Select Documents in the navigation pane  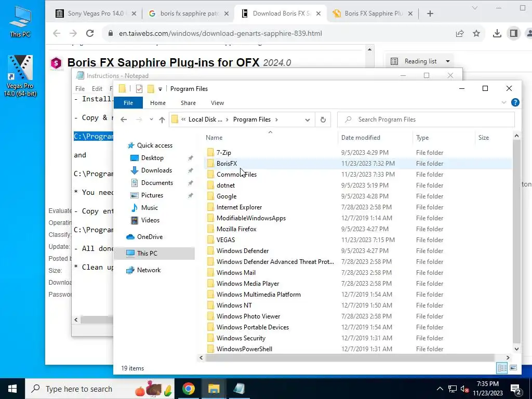[157, 183]
